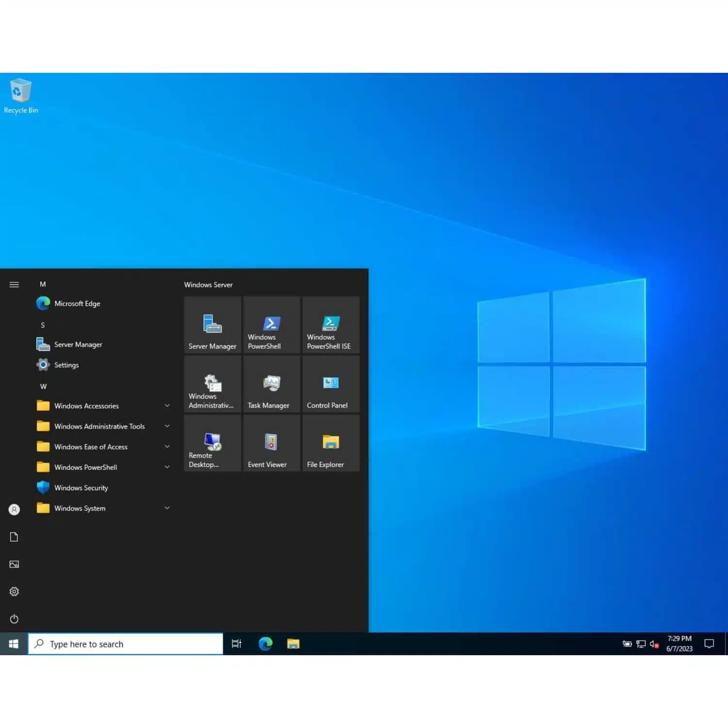Expand the Windows Administrative Tools chevron
Screen dimensions: 728x728
167,426
